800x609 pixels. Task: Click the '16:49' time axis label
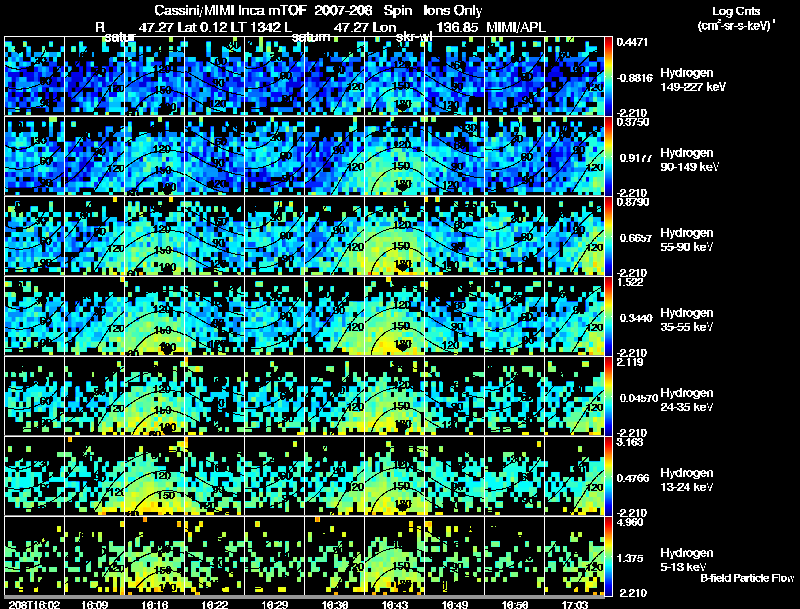[x=455, y=604]
